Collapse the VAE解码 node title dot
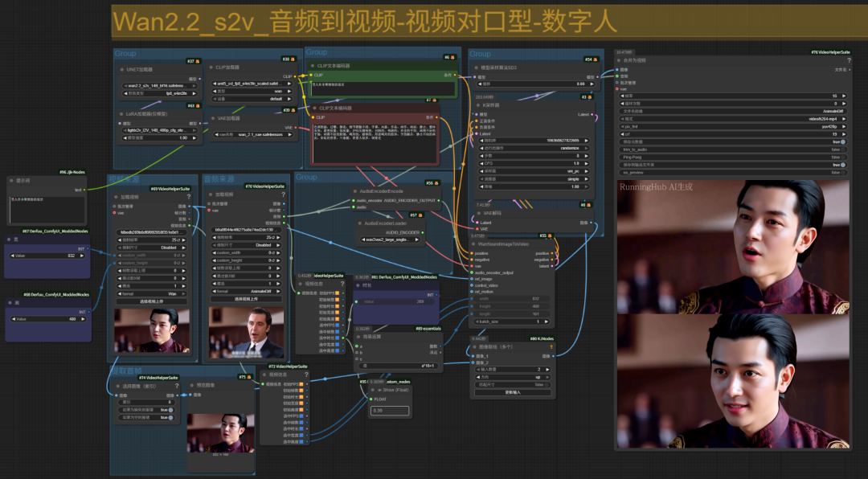This screenshot has height=479, width=868. 479,213
